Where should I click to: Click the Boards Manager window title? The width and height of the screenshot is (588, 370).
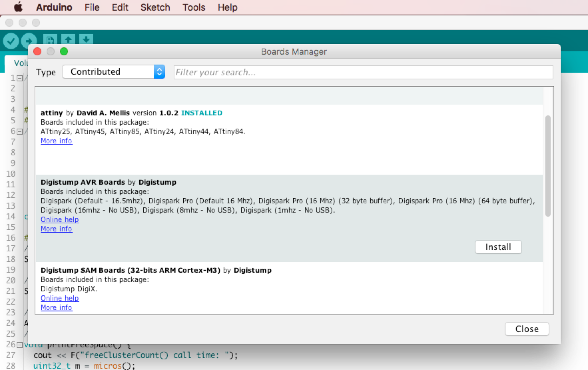[x=294, y=52]
